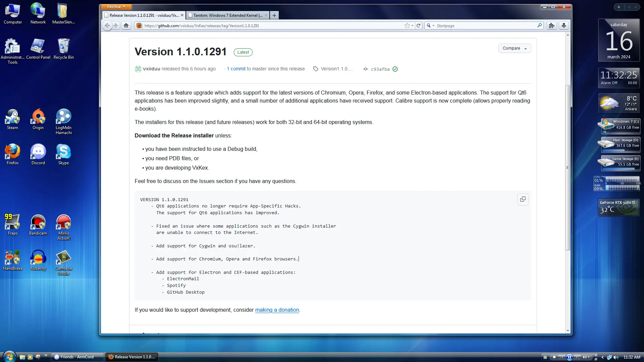Screen dimensions: 644x362
Task: Launch Origin from the desktop
Action: click(x=38, y=119)
